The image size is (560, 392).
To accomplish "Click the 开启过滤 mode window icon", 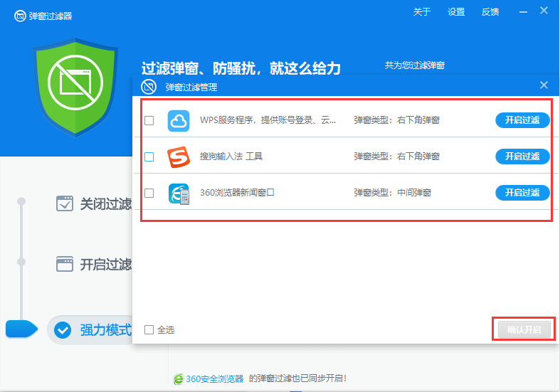I will pyautogui.click(x=65, y=264).
